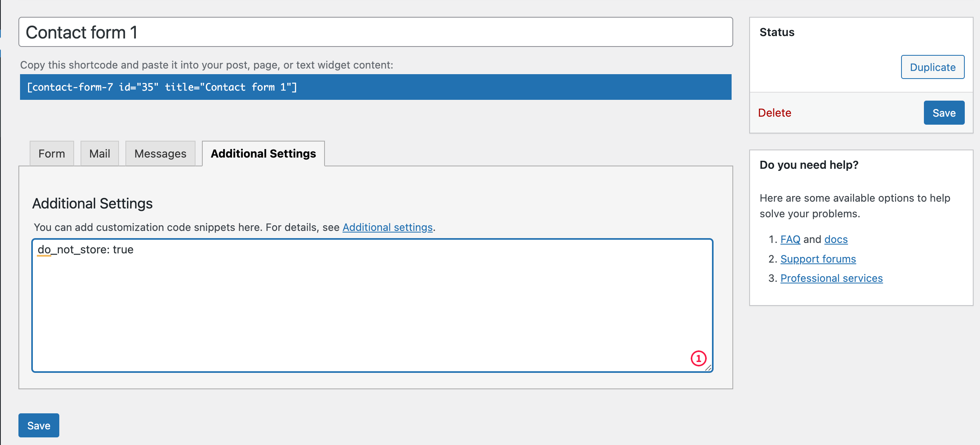980x445 pixels.
Task: Click into the Contact form 1 title field
Action: tap(375, 32)
